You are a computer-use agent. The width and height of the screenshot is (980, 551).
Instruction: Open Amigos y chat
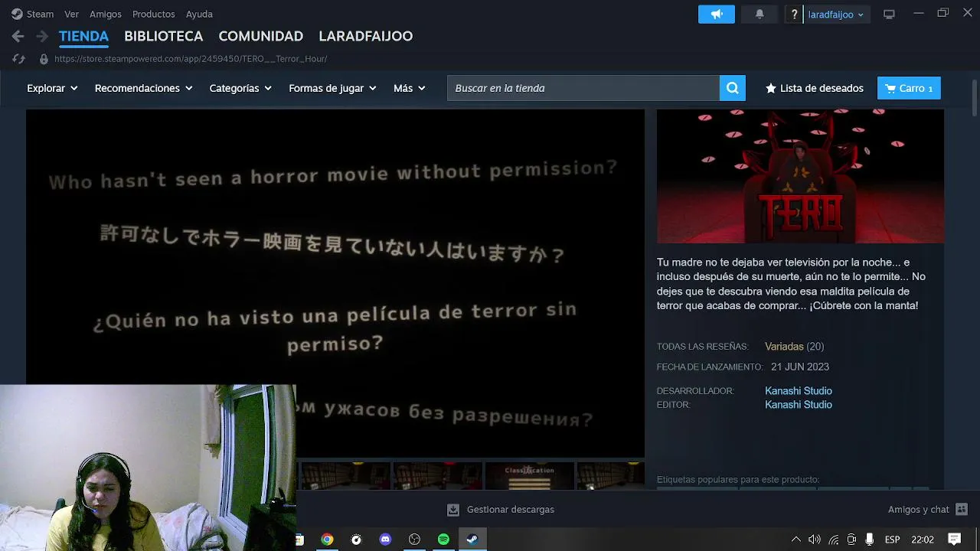click(928, 510)
